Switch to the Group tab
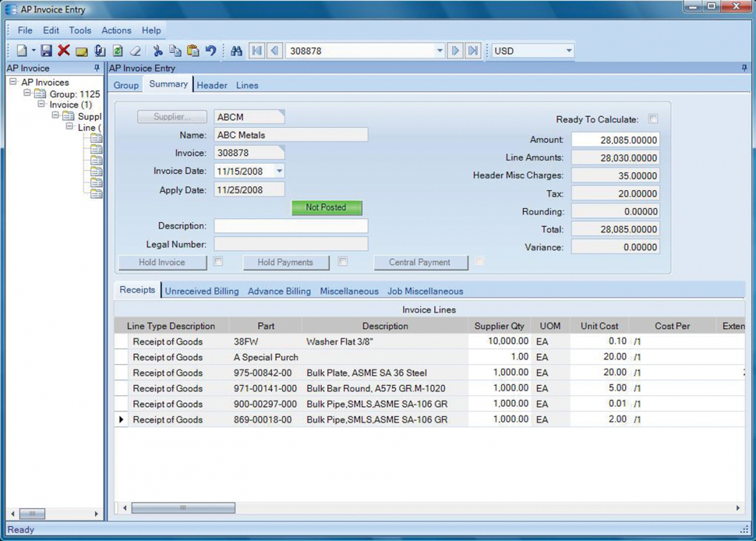The image size is (756, 541). point(126,85)
